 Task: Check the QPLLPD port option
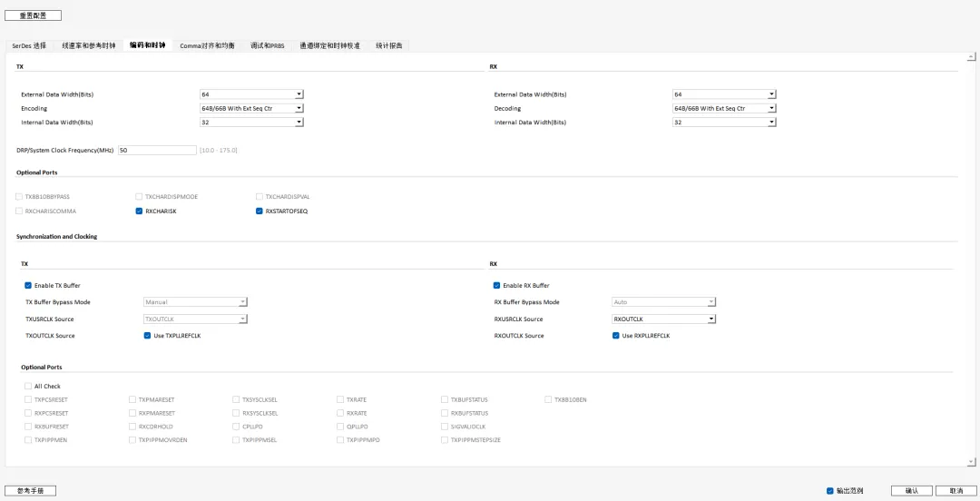point(340,427)
